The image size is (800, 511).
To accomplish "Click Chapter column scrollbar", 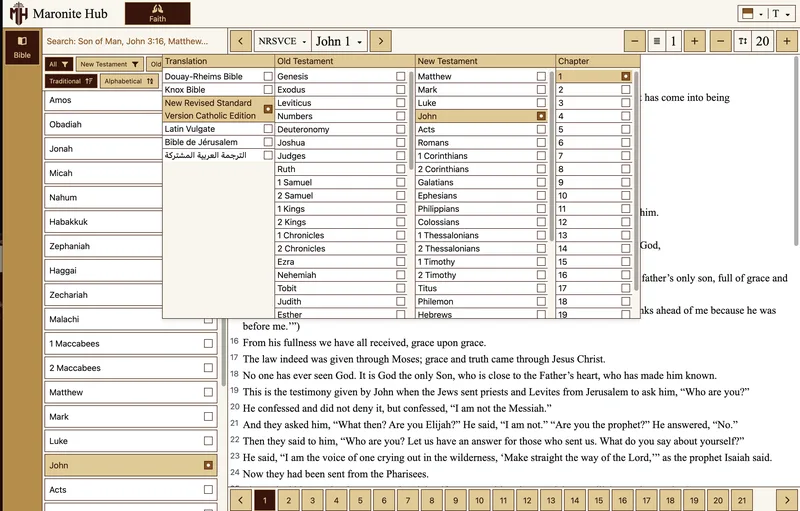I will point(636,181).
